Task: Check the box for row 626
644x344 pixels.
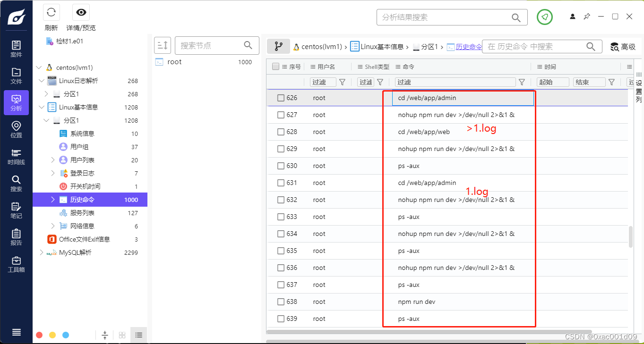Action: 281,98
